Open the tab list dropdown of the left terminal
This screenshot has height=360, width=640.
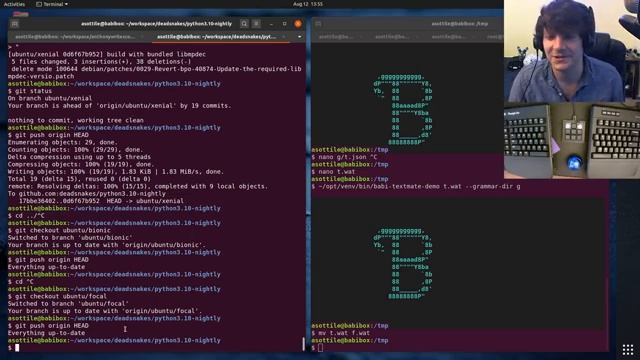pos(300,37)
